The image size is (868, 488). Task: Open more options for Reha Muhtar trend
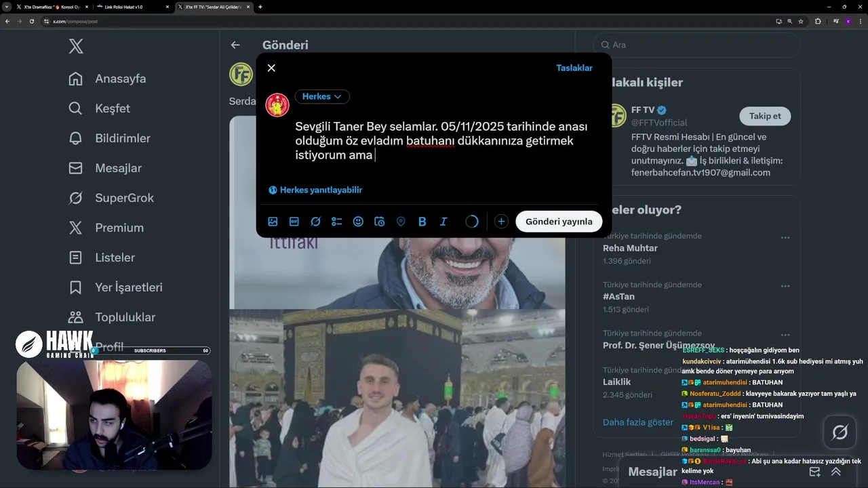click(785, 238)
